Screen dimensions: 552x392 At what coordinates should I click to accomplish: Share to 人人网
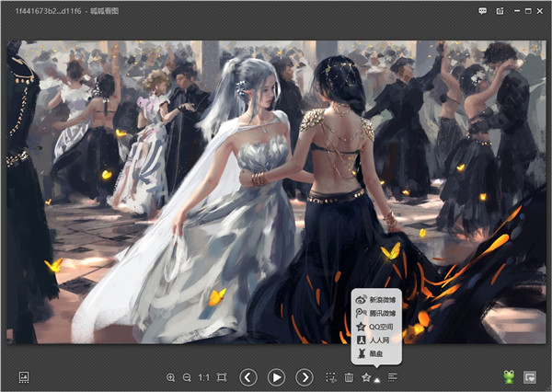click(376, 340)
